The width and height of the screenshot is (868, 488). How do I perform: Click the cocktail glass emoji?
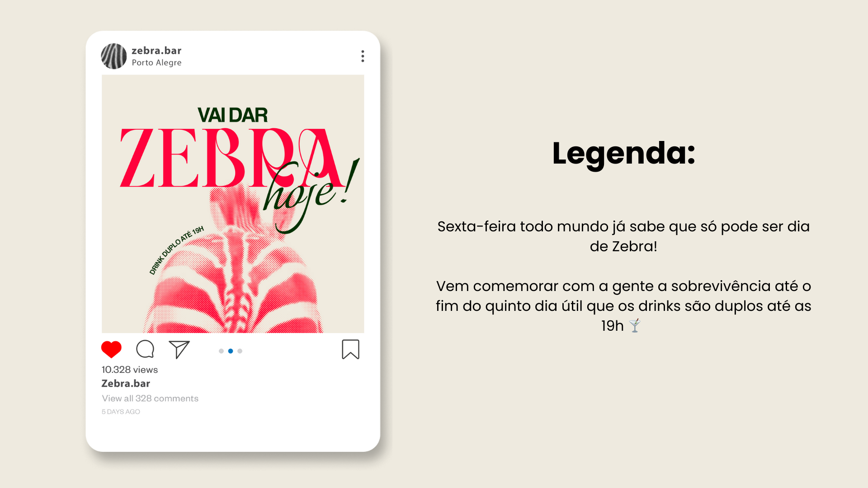tap(635, 326)
